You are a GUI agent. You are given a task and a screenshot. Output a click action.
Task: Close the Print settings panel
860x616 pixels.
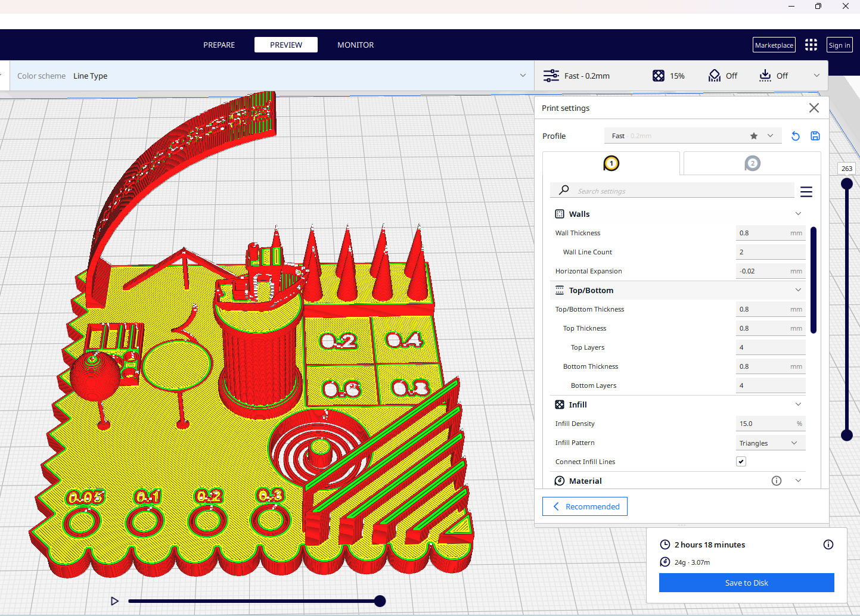pyautogui.click(x=814, y=108)
